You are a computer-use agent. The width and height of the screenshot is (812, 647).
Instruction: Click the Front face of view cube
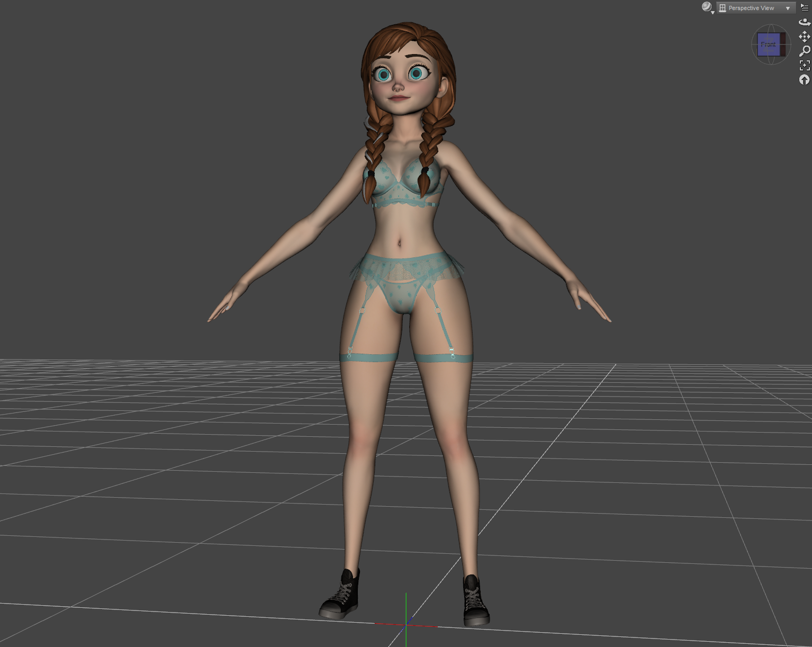(769, 44)
